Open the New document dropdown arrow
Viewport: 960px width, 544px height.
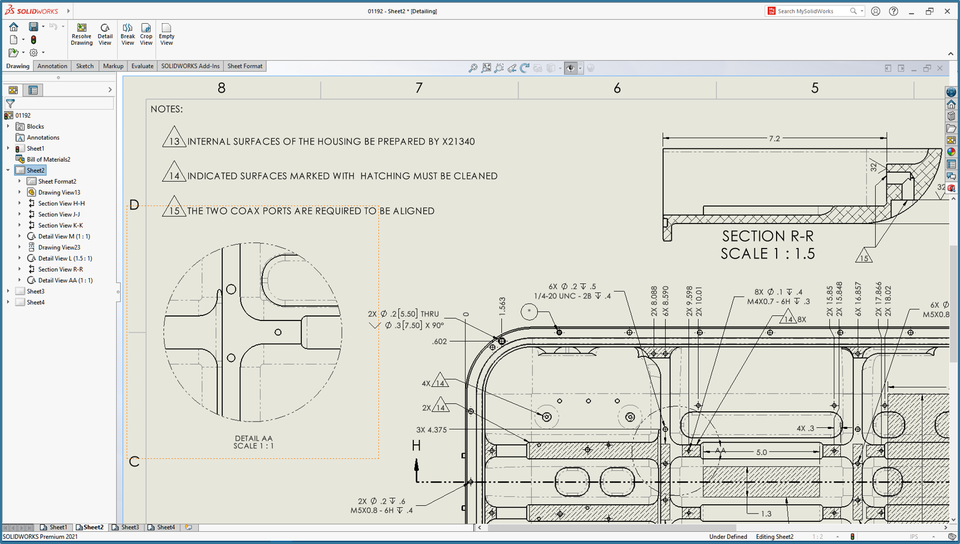point(23,40)
